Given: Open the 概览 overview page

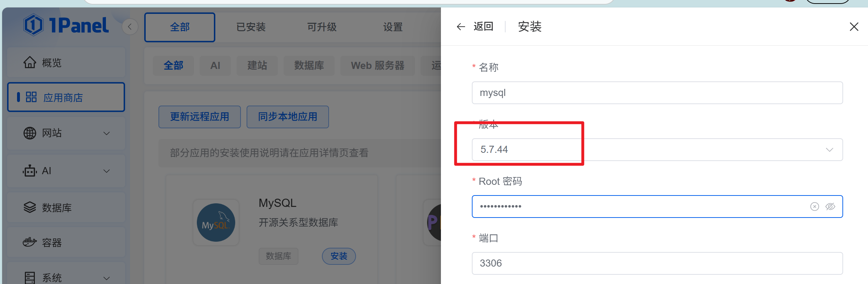Looking at the screenshot, I should tap(66, 63).
